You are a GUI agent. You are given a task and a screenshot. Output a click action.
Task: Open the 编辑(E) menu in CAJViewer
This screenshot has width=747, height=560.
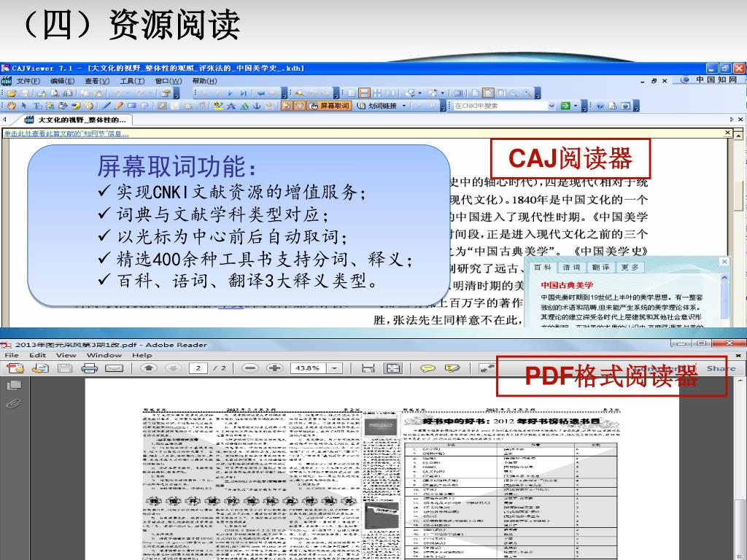click(63, 81)
